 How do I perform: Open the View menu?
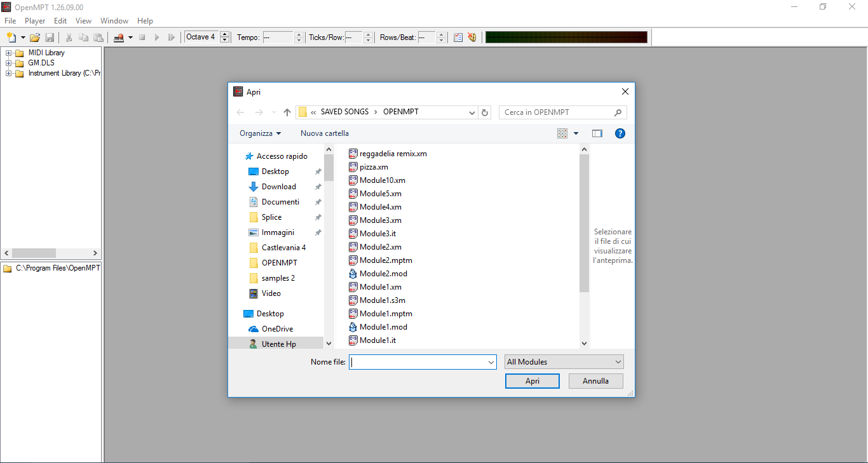(x=83, y=21)
